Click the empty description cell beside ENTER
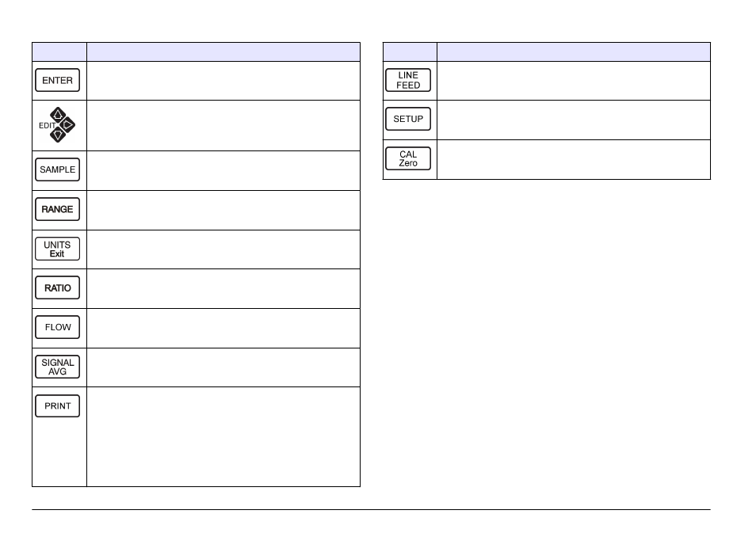This screenshot has width=756, height=533. pyautogui.click(x=223, y=81)
